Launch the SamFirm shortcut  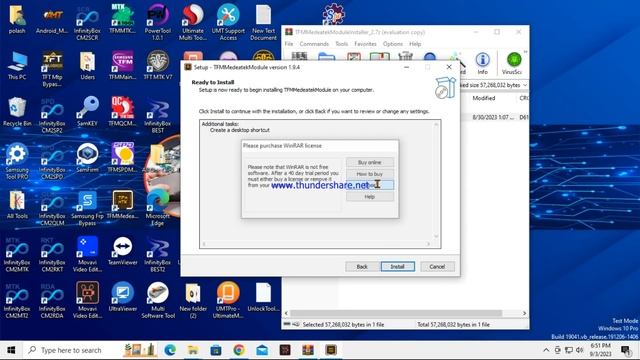click(87, 158)
